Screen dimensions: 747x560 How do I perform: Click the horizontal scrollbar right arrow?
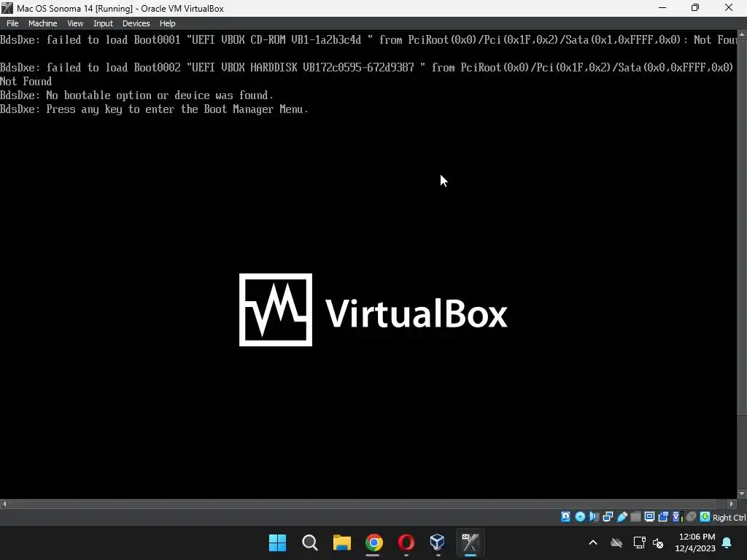coord(732,504)
